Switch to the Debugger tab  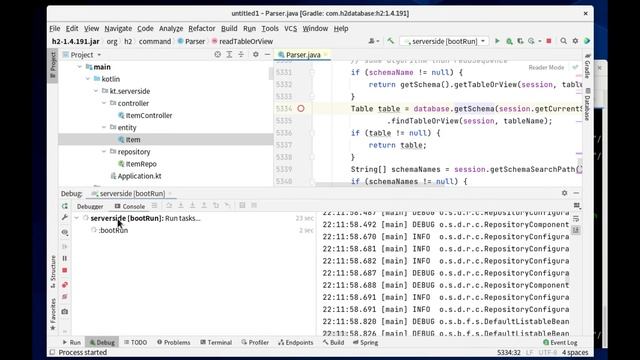[90, 206]
